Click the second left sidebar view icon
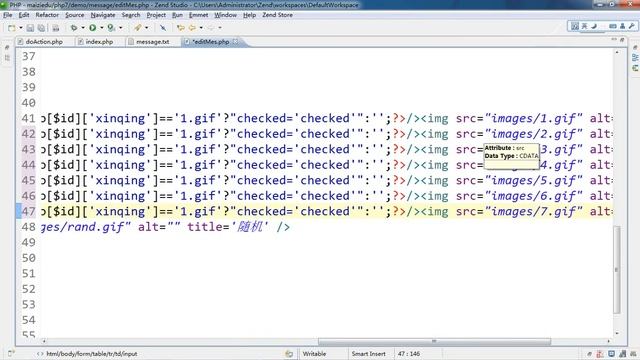 (7, 58)
